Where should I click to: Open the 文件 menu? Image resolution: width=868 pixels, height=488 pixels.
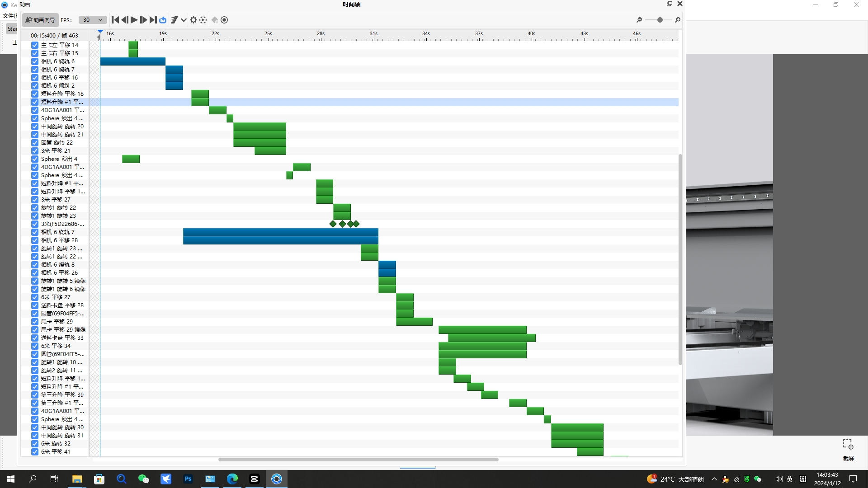pos(8,16)
